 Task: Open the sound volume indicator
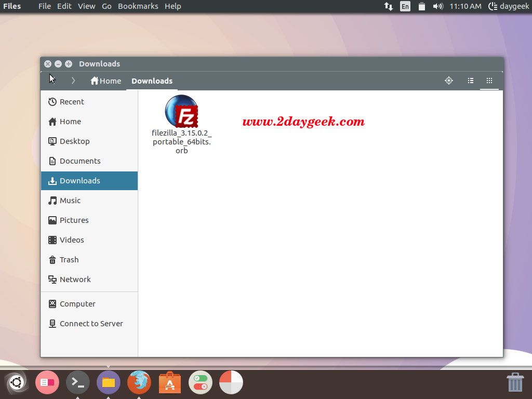pos(438,6)
